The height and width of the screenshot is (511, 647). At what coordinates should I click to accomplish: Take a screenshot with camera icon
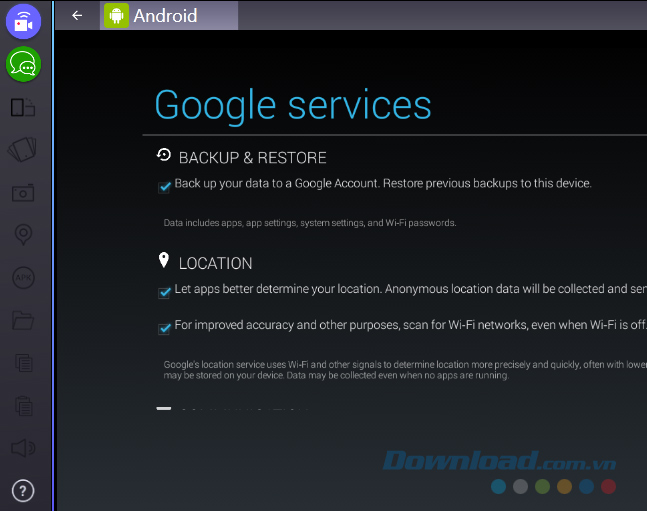[23, 193]
